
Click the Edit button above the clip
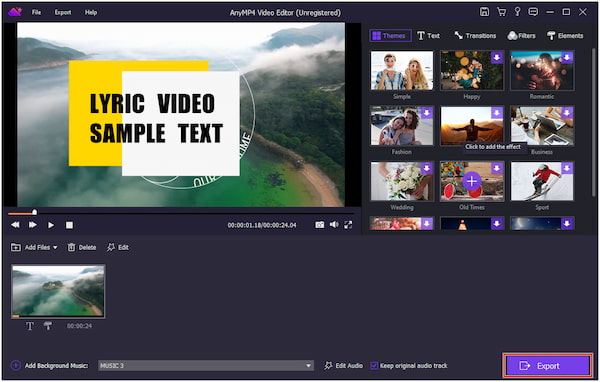click(x=118, y=248)
